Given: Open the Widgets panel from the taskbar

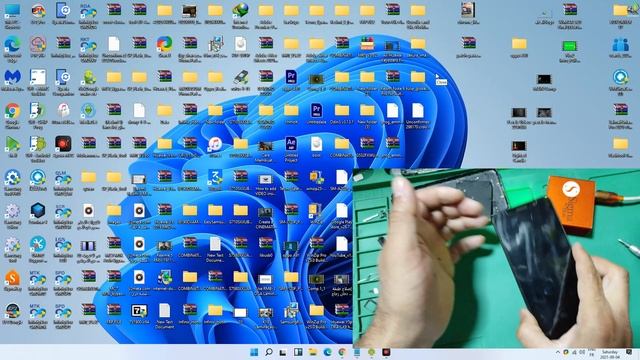Looking at the screenshot, I should point(298,352).
